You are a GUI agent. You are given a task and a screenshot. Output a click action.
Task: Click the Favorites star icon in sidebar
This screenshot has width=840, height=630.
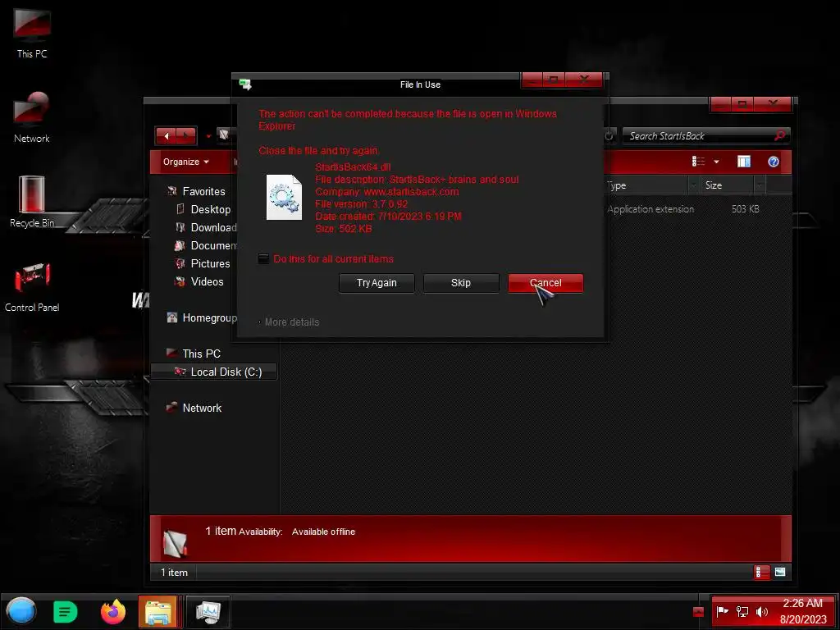pos(172,190)
